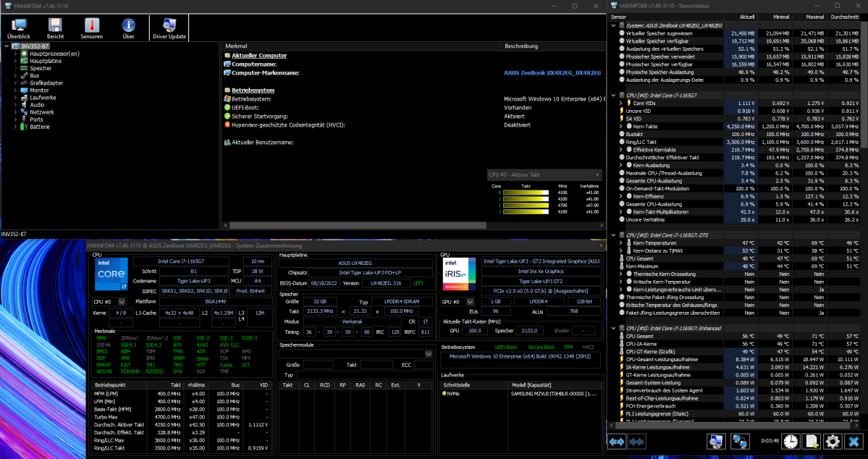Click the UEFI-Boot row in details
868x459 pixels.
click(x=413, y=107)
